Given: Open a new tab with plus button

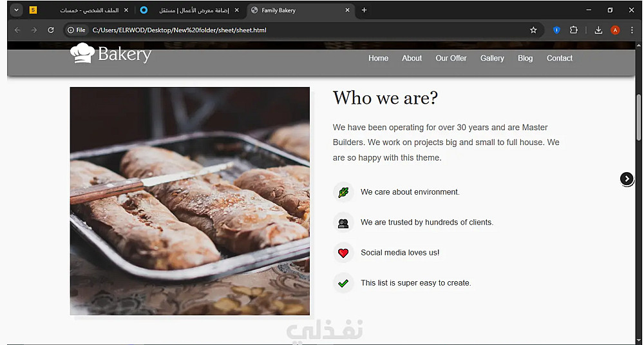Looking at the screenshot, I should (364, 10).
